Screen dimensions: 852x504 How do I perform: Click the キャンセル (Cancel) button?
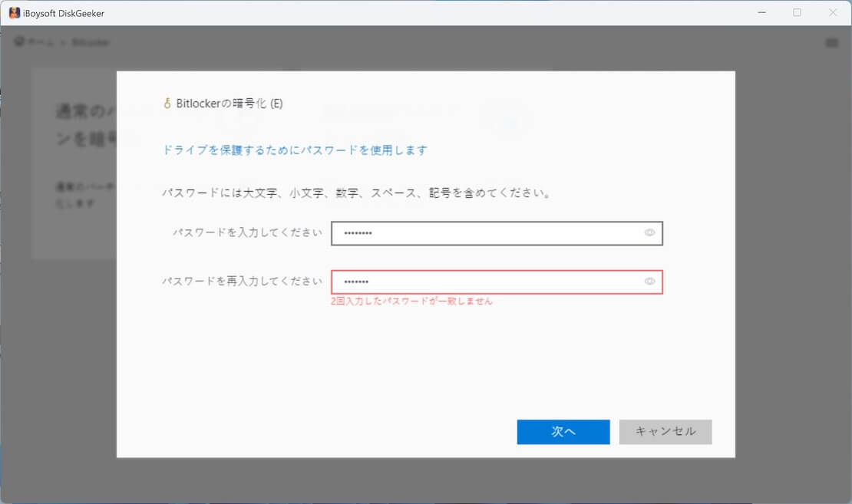pyautogui.click(x=665, y=432)
